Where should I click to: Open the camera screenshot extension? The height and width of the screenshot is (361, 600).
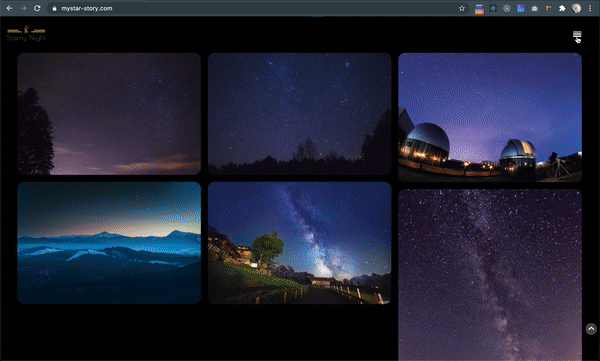[535, 8]
